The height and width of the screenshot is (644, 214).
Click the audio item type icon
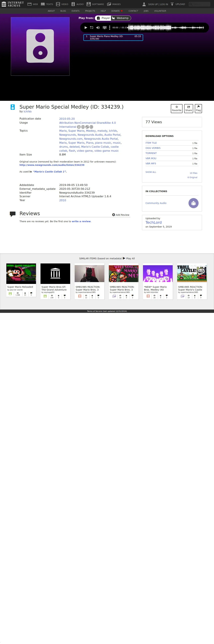coord(12,107)
